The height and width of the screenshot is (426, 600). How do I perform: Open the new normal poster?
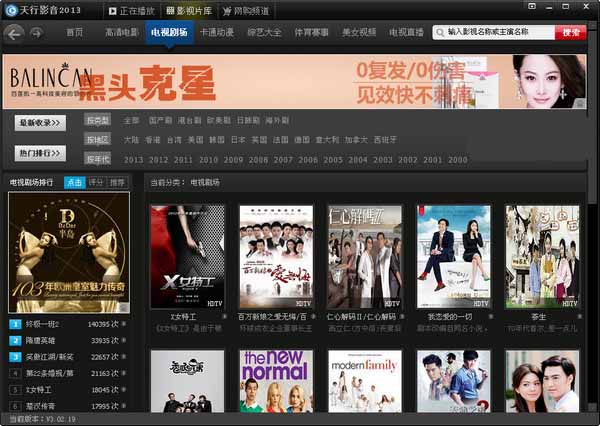(x=276, y=381)
